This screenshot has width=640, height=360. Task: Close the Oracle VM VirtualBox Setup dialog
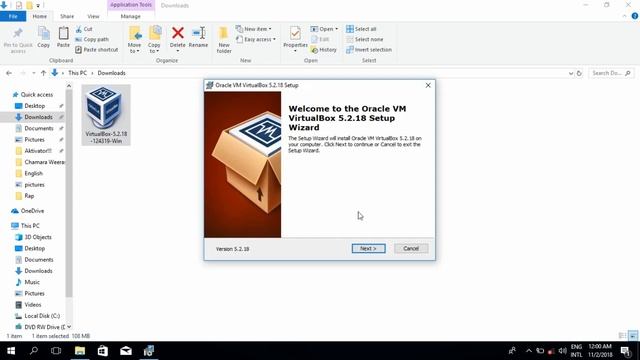(x=428, y=85)
